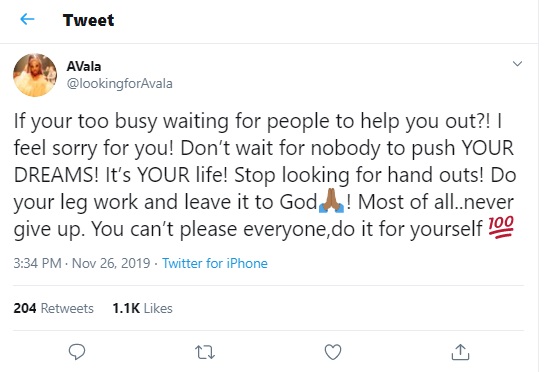544x372 pixels.
Task: Click the 3:34 PM timestamp
Action: pos(37,263)
